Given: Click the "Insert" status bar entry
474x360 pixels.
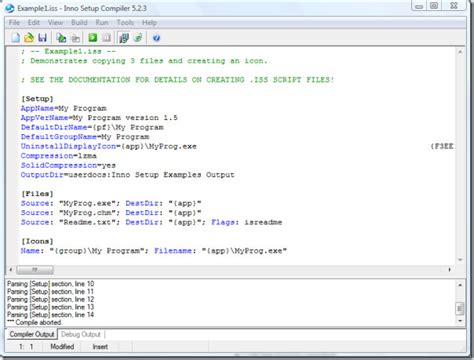Looking at the screenshot, I should coord(100,347).
